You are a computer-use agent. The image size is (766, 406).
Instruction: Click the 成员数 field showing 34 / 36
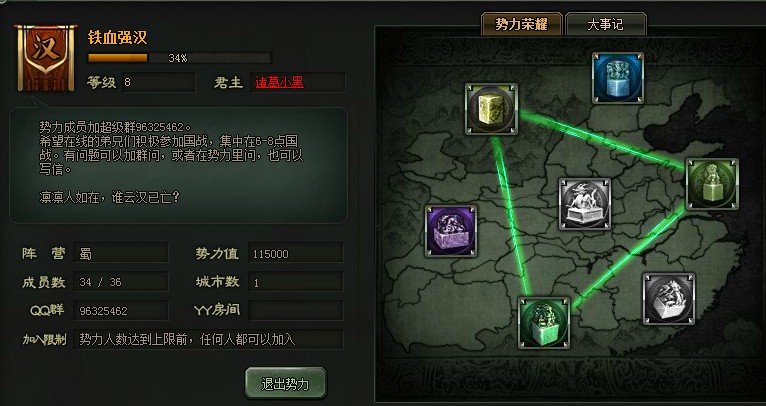[121, 282]
